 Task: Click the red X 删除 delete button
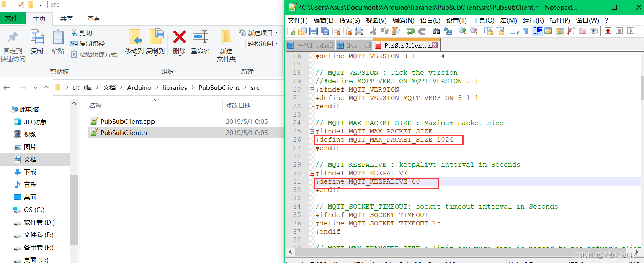coord(179,42)
